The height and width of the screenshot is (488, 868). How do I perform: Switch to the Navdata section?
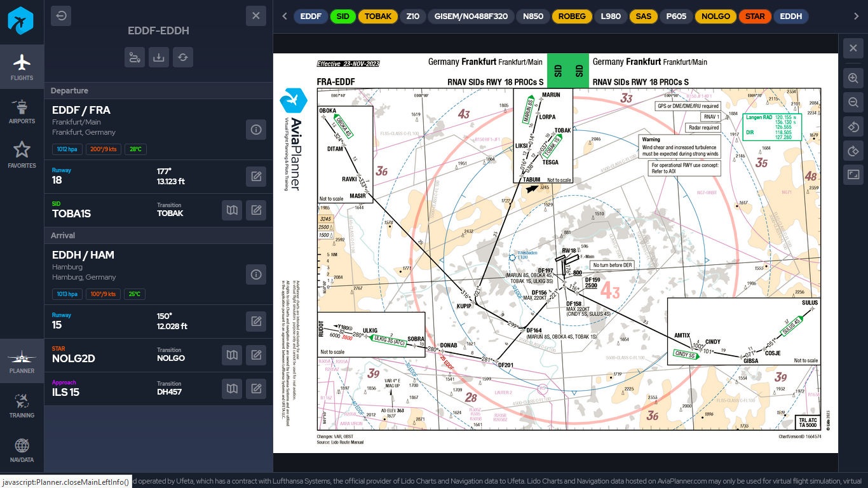(22, 450)
